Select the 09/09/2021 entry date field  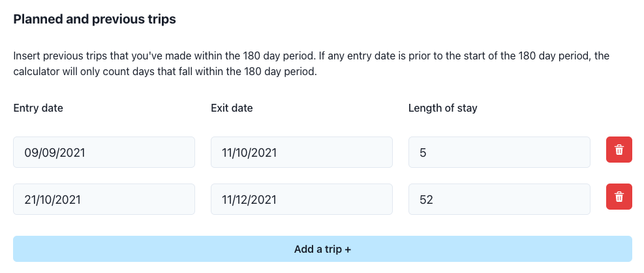click(x=104, y=152)
